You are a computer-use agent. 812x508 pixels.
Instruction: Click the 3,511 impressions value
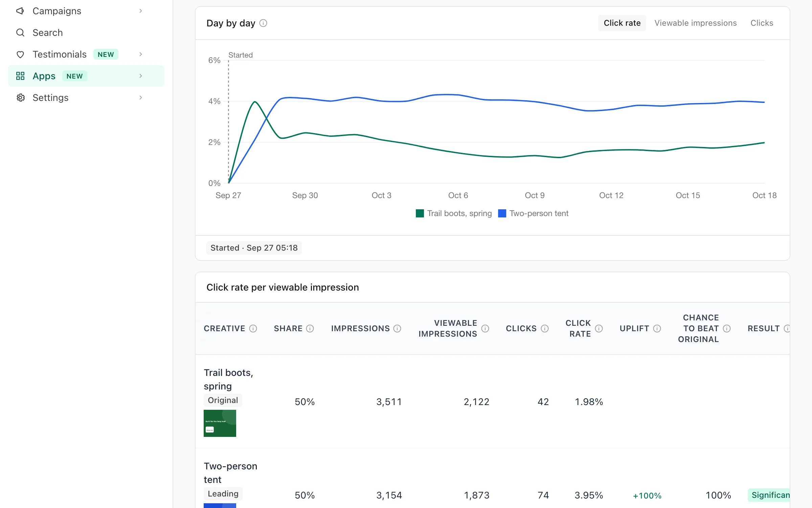point(389,402)
